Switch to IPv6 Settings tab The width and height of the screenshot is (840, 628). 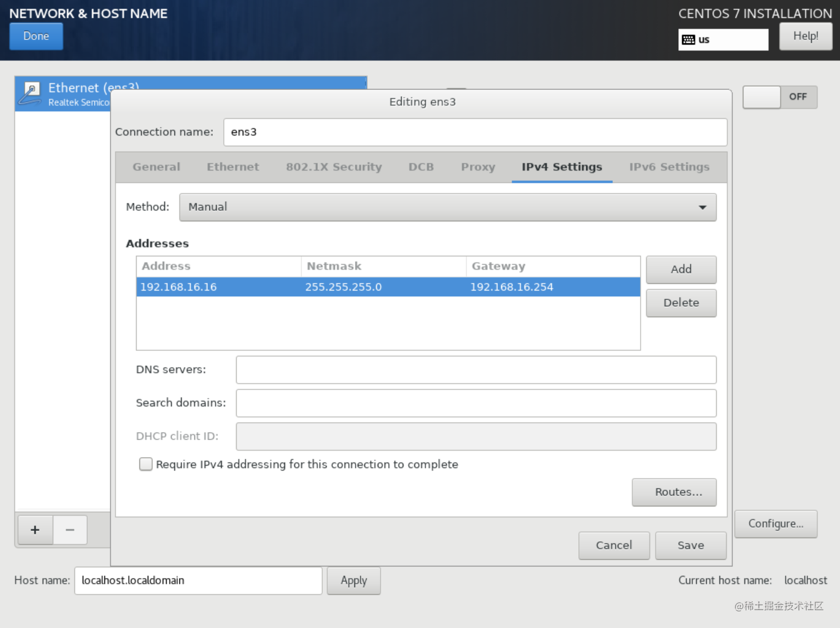[x=669, y=167]
